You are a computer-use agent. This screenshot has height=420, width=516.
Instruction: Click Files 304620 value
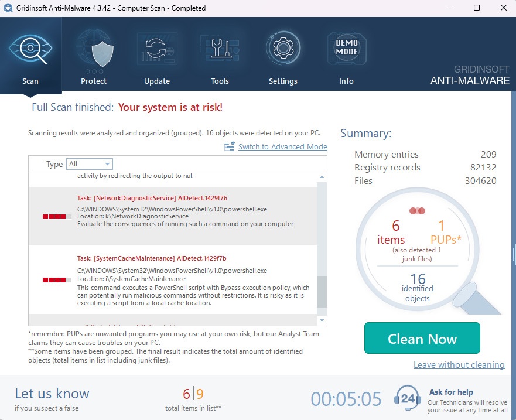480,180
